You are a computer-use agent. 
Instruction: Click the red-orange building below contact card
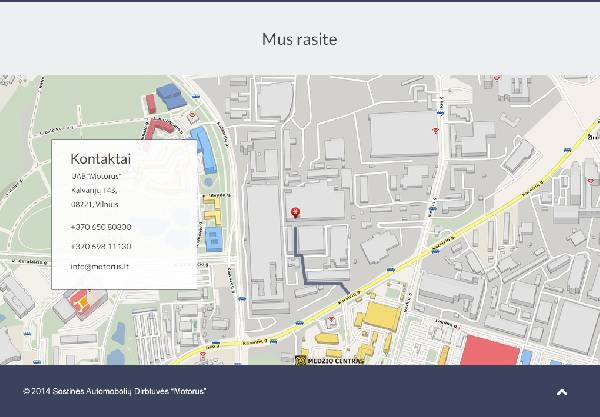[x=84, y=300]
